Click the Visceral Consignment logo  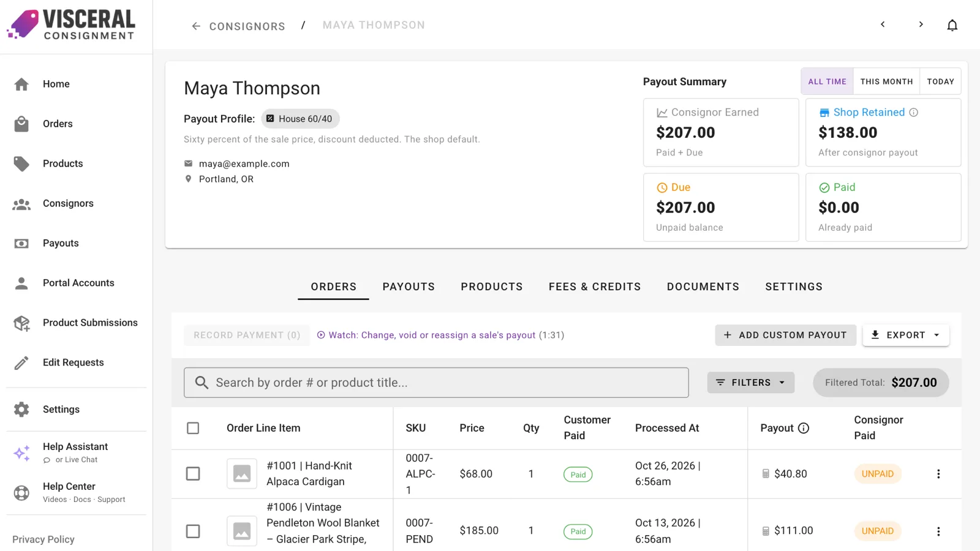[x=71, y=24]
